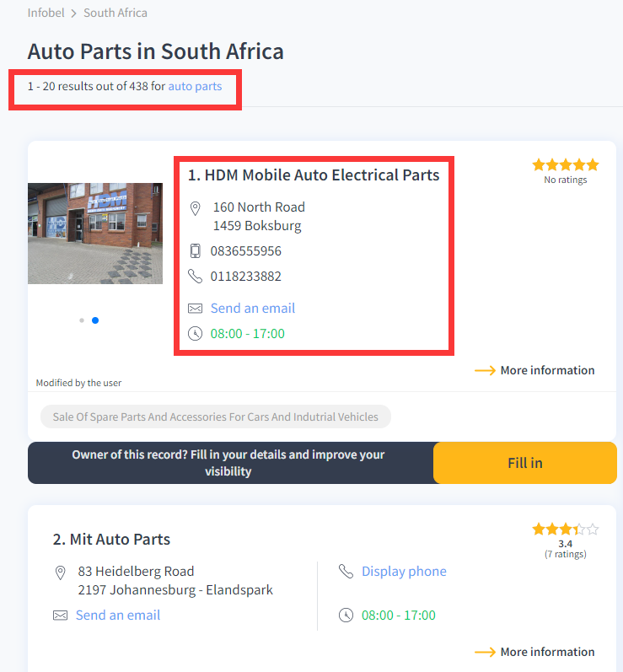Screen dimensions: 623x672
Task: Select first image carousel dot
Action: [x=82, y=320]
